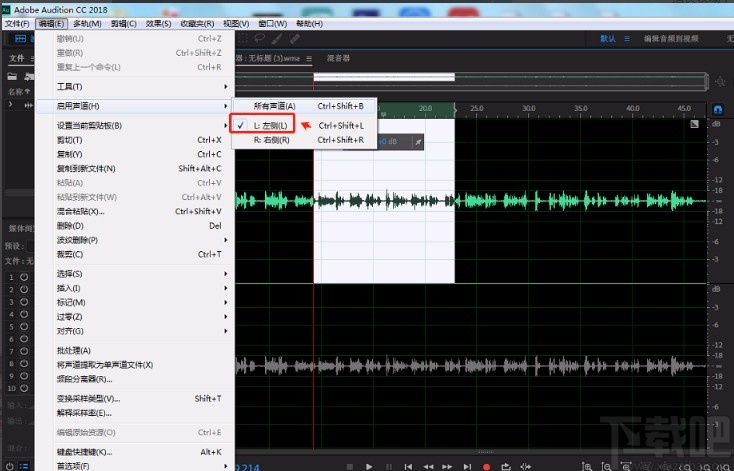734x471 pixels.
Task: Click the rewind button
Action: click(x=428, y=466)
